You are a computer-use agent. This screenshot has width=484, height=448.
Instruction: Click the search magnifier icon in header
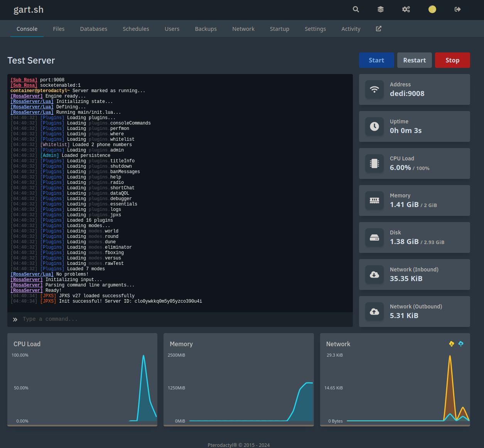point(356,9)
